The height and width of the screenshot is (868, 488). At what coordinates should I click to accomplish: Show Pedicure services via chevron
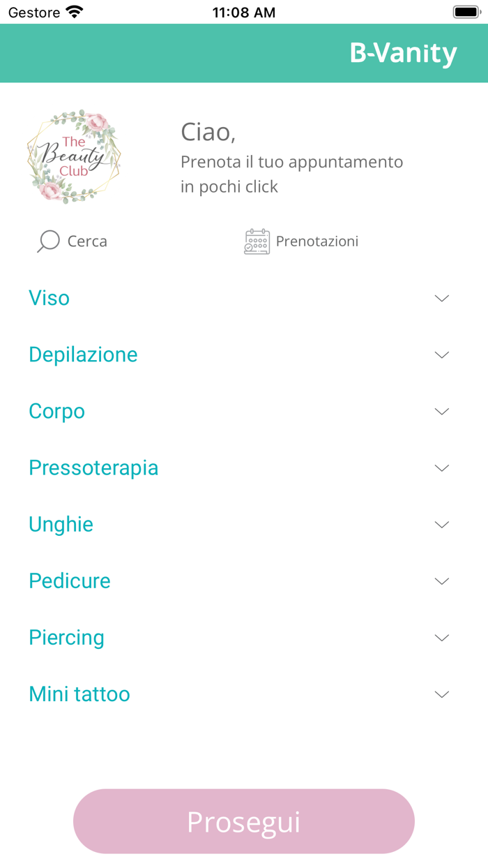441,581
